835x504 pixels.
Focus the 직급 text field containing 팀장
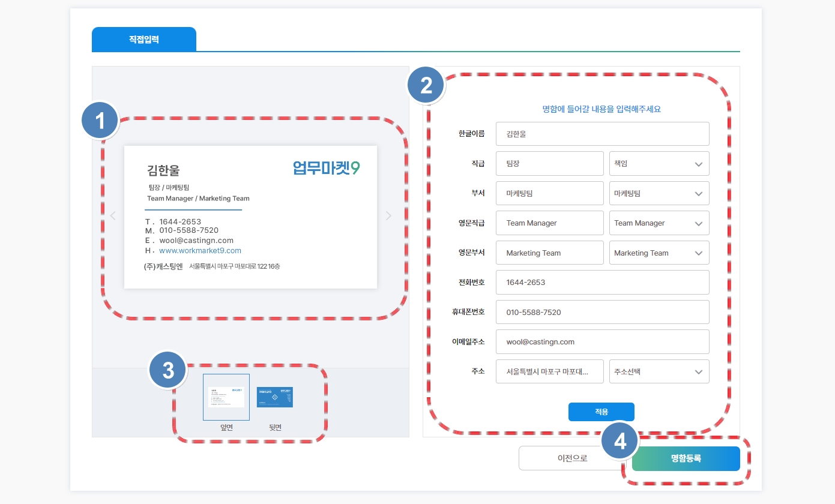point(549,164)
